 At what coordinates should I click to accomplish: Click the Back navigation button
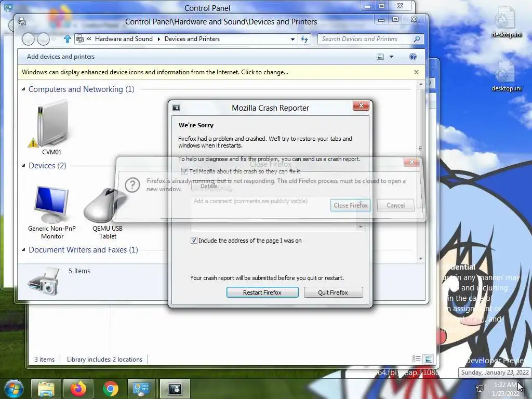(x=28, y=39)
